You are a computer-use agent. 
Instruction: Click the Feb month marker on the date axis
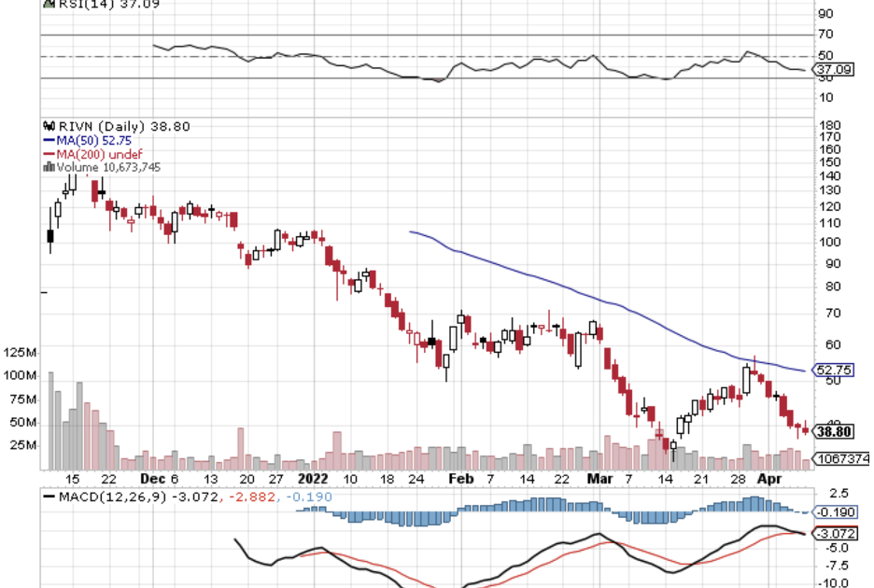pos(458,477)
